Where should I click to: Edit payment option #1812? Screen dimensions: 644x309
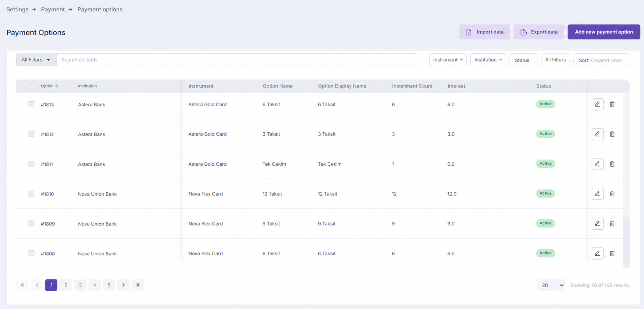click(x=597, y=134)
